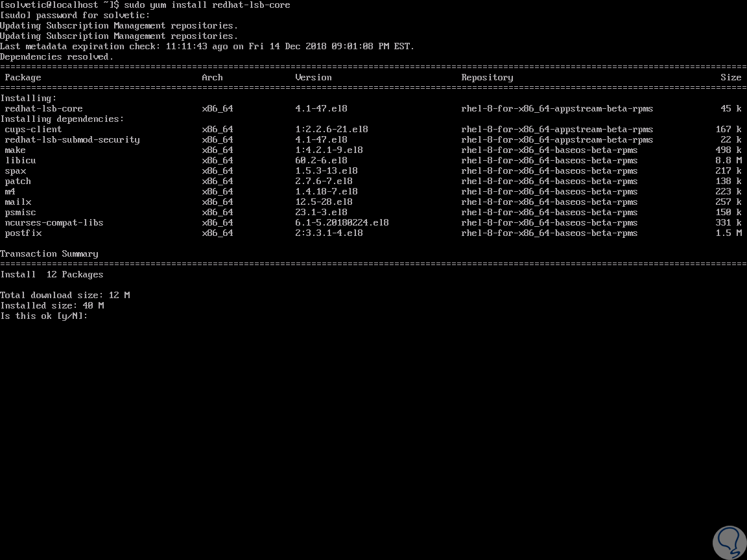Select the 'redhat-lsb-submod-security' package name
Screen dimensions: 747x560
[73, 140]
